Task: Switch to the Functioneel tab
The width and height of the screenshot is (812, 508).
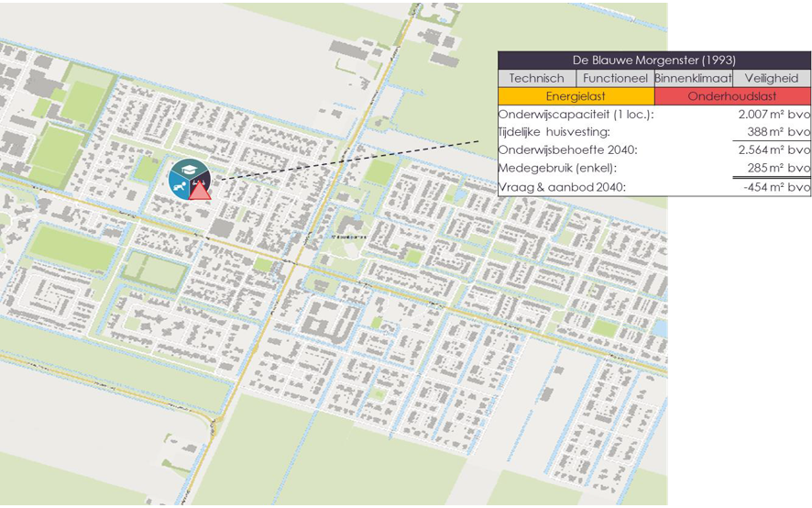Action: point(615,79)
